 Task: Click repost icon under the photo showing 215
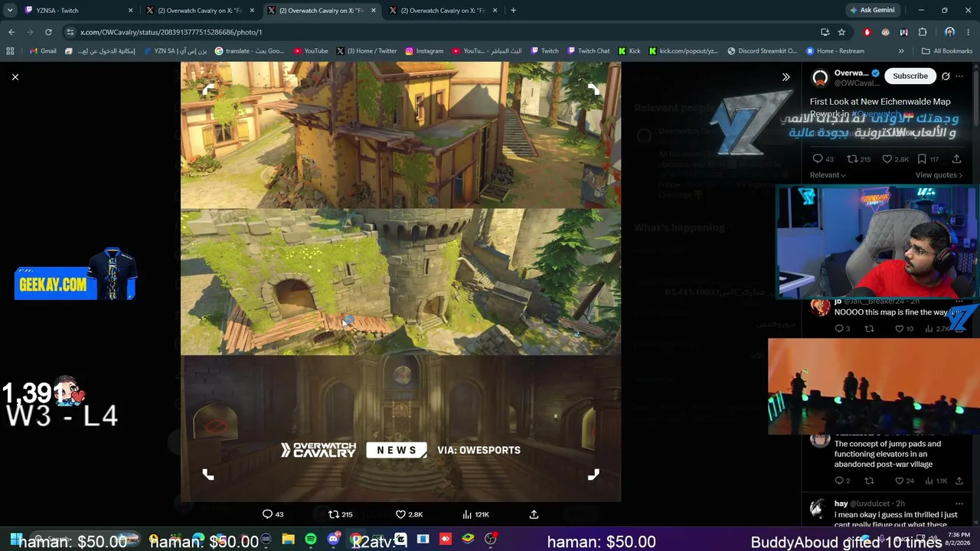click(340, 514)
